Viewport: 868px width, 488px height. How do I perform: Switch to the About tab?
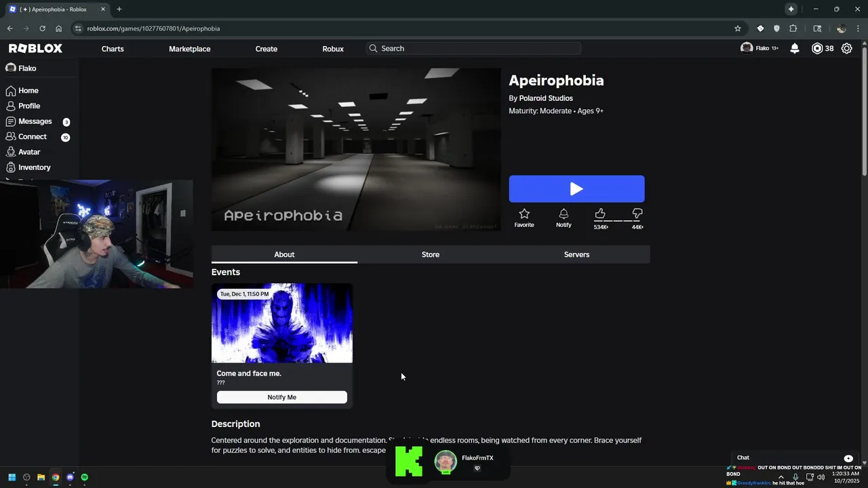[x=284, y=254]
